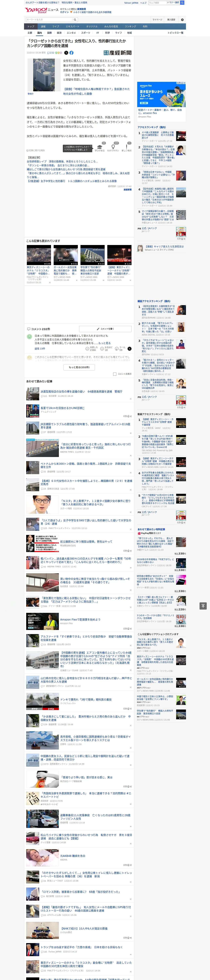Image resolution: width=210 pixels, height=980 pixels.
Task: Open エンタメ category in sub navigation
Action: [x=71, y=33]
